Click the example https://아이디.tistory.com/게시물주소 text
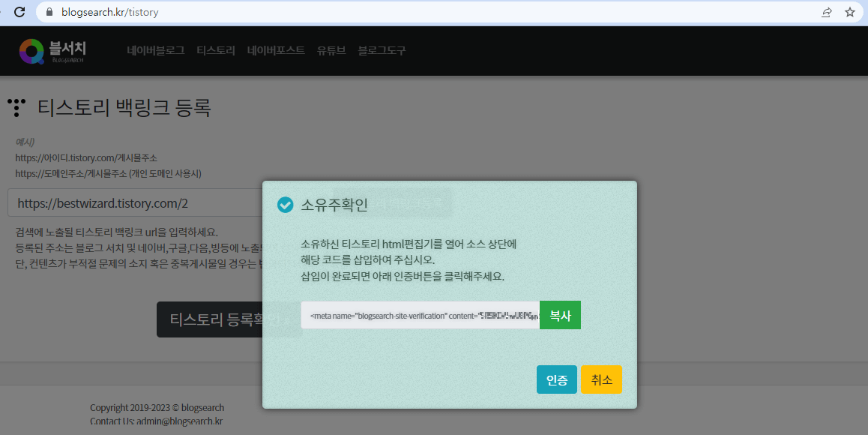Viewport: 868px width, 435px height. tap(86, 158)
